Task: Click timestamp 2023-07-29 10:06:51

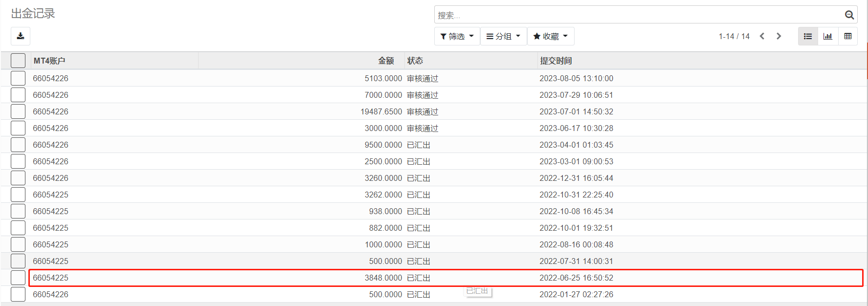Action: pyautogui.click(x=576, y=95)
